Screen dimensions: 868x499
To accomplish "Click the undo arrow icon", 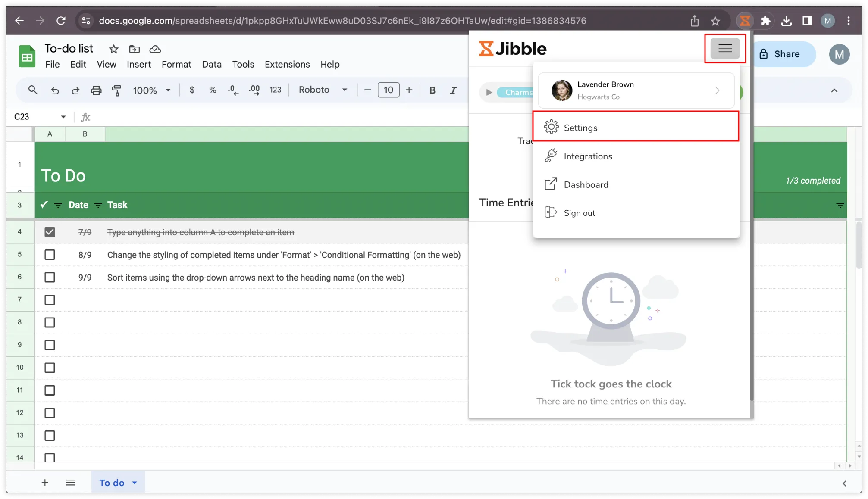I will 55,90.
